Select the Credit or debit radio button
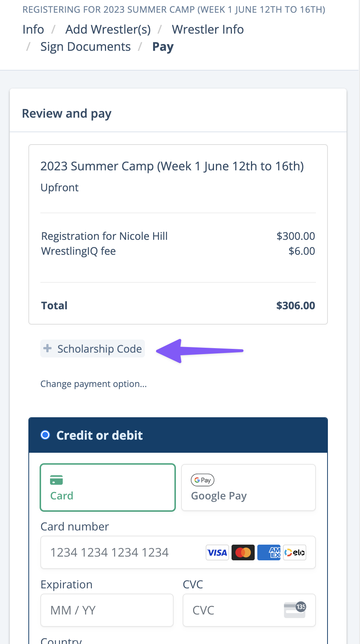 pos(45,434)
